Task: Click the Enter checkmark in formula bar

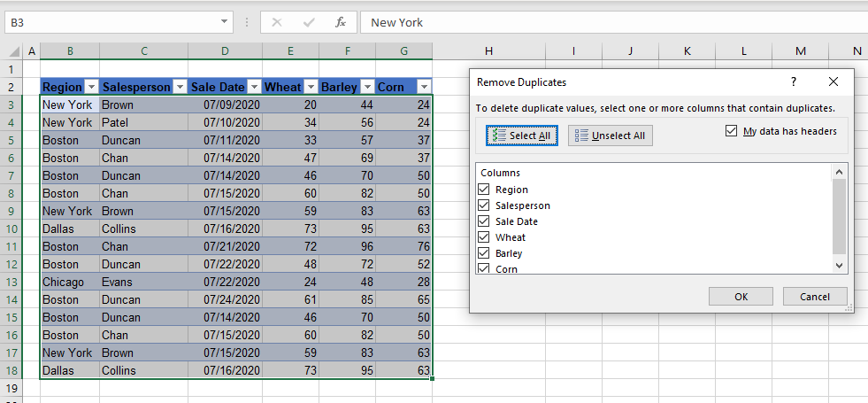Action: pos(309,22)
